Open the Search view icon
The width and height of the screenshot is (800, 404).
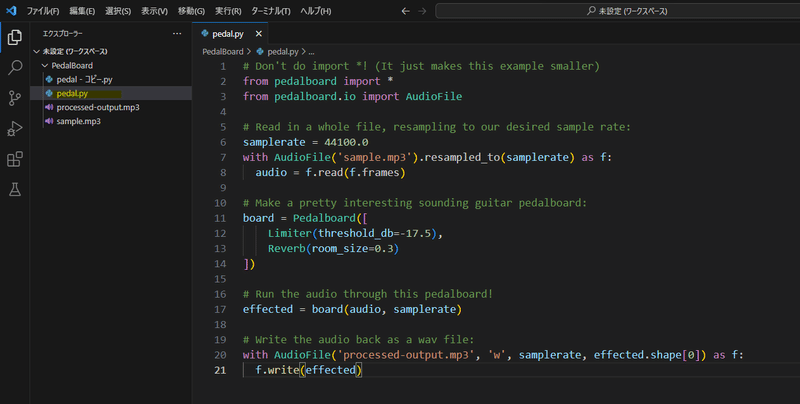pyautogui.click(x=15, y=67)
